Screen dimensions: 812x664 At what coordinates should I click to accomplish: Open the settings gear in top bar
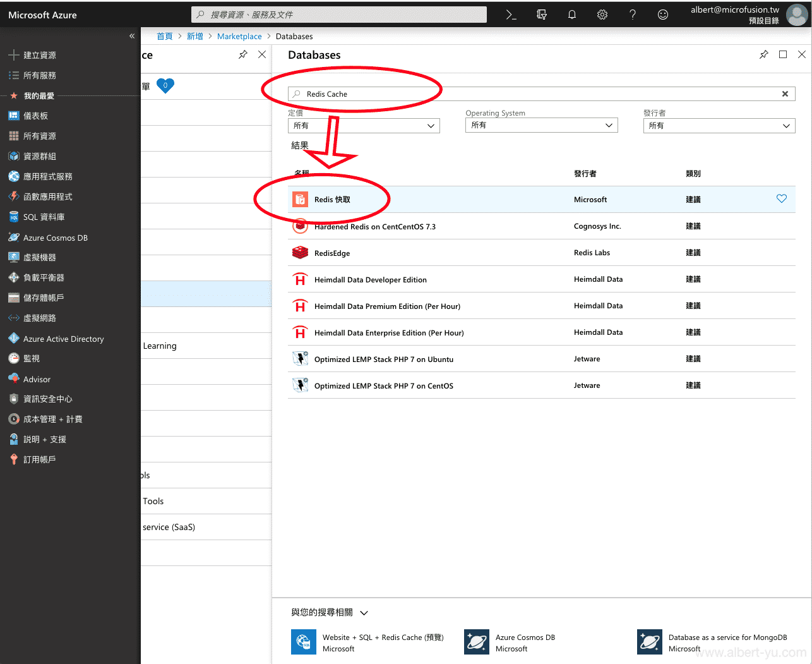point(602,15)
